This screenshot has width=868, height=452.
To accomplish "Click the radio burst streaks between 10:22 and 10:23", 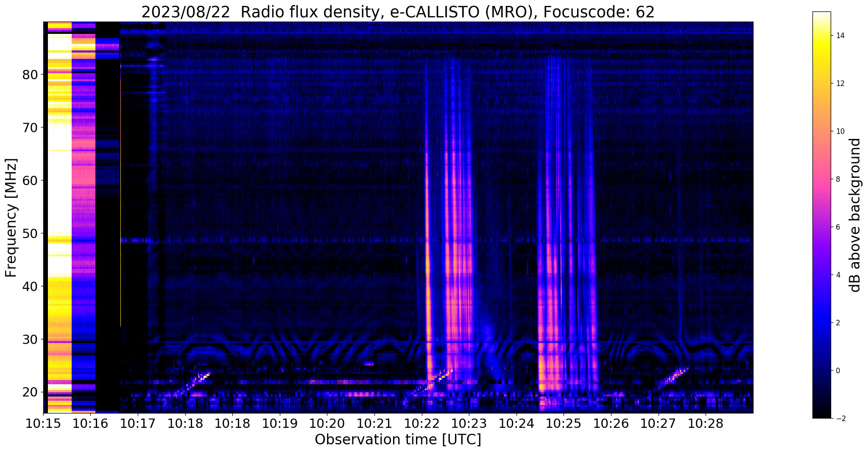I will pos(449,225).
